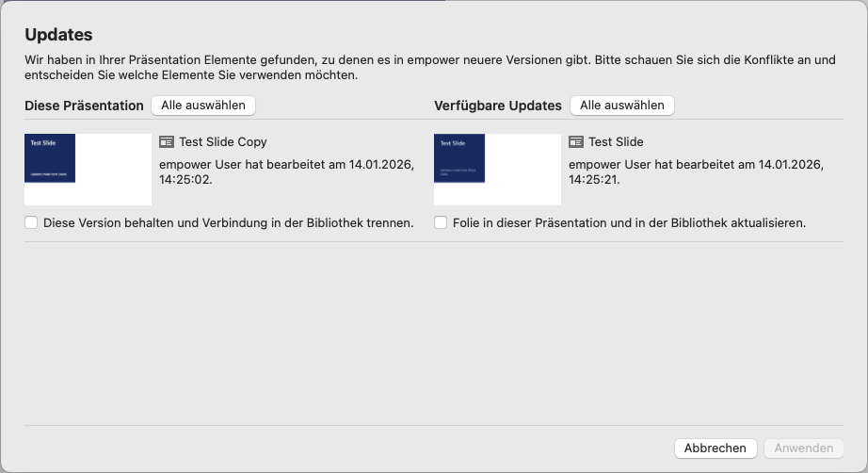The height and width of the screenshot is (473, 868).
Task: Select all under Verfügbare Updates
Action: [622, 106]
